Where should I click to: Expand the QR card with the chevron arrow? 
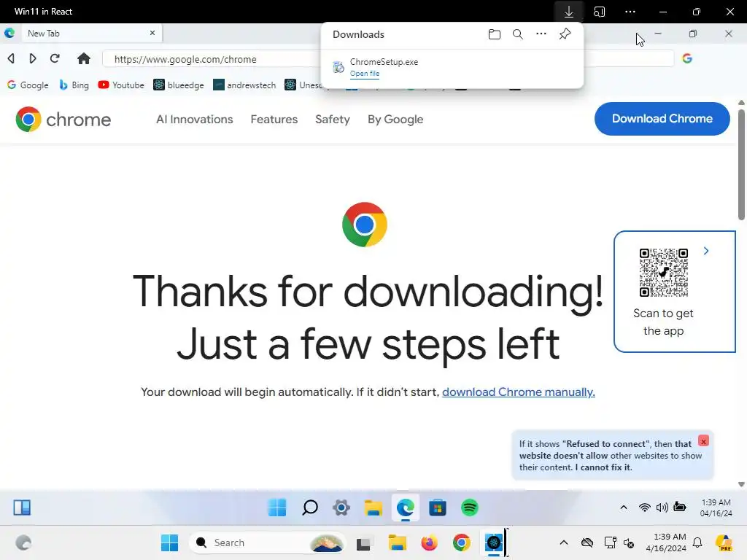(x=706, y=251)
